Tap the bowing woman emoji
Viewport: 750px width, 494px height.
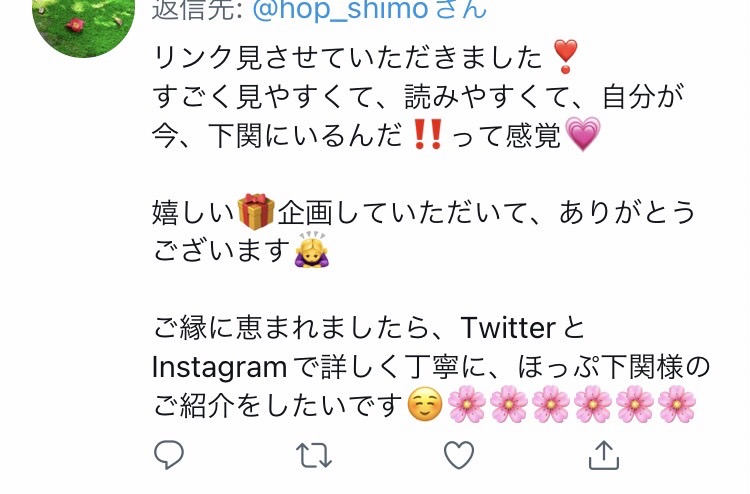coord(312,249)
